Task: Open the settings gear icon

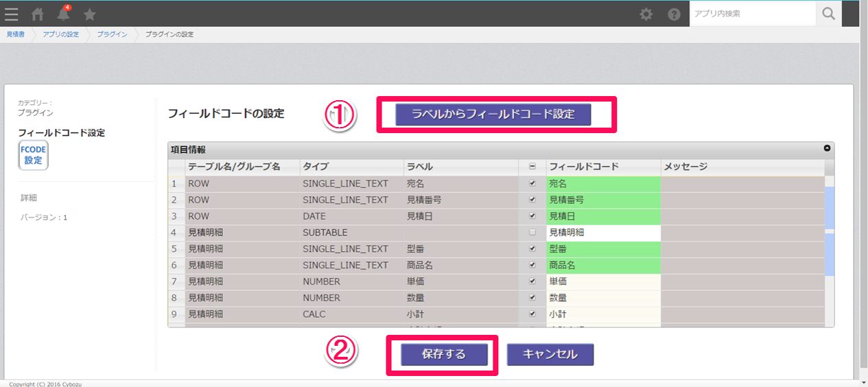Action: click(646, 14)
